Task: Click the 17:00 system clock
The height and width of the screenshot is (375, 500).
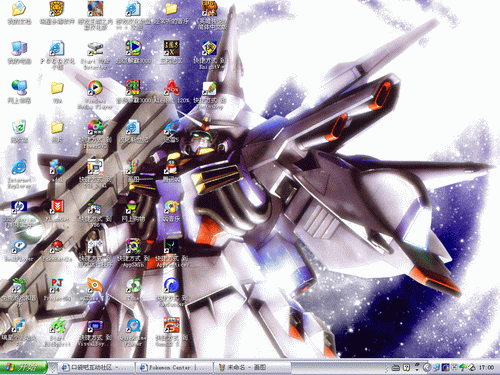Action: pos(486,367)
